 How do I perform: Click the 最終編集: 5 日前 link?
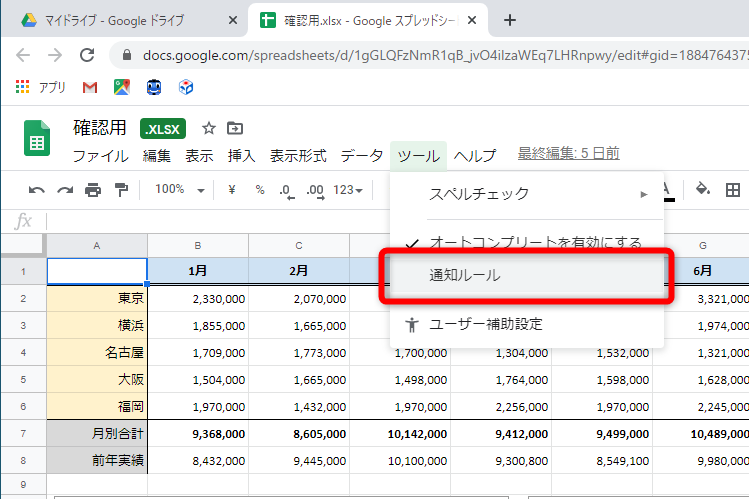[x=568, y=153]
